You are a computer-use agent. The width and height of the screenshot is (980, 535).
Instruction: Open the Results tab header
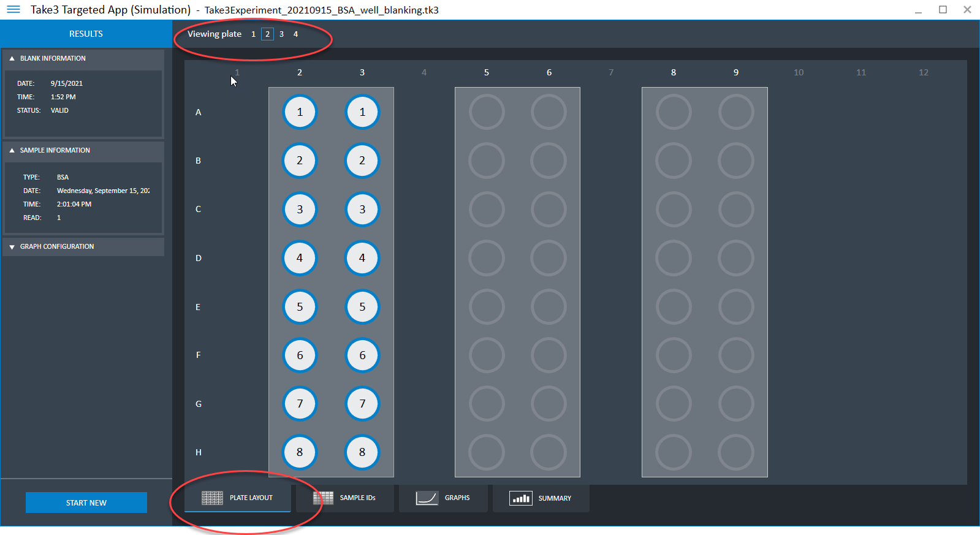click(86, 34)
